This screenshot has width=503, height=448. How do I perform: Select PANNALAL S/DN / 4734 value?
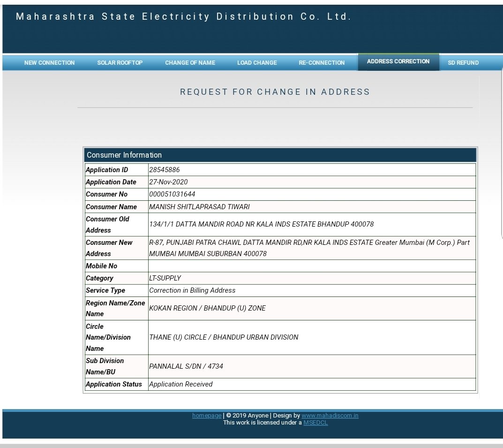[x=186, y=366]
